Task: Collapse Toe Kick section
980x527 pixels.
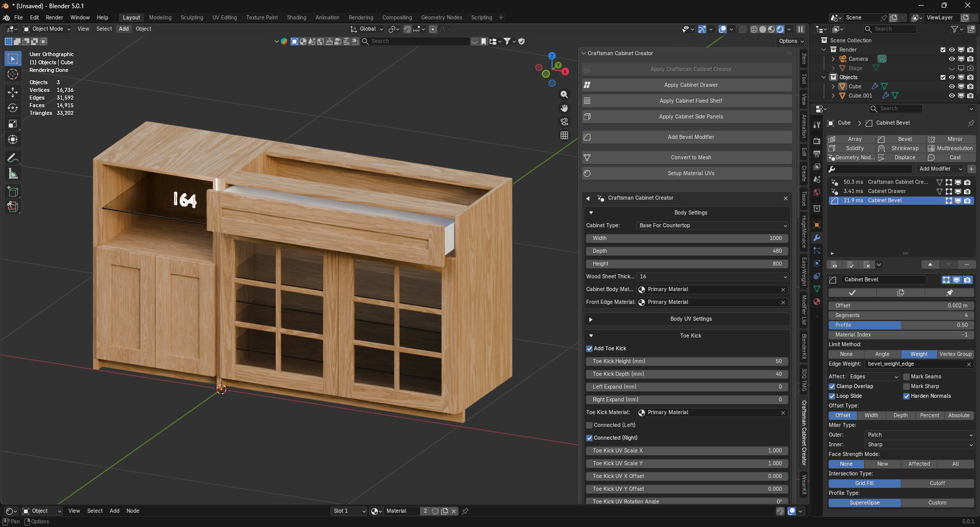Action: click(591, 336)
